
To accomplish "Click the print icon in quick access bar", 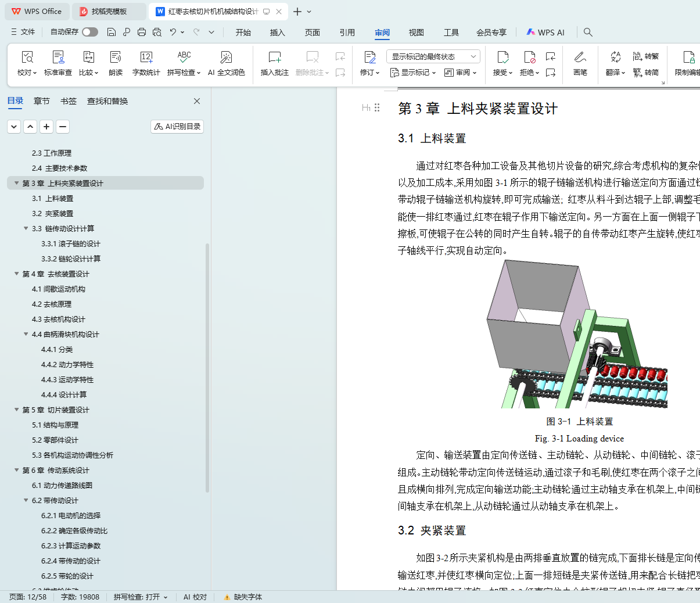I will [142, 33].
